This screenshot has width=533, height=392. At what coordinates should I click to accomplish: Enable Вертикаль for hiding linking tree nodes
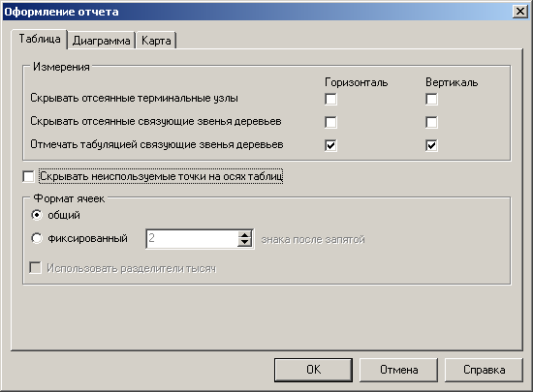click(x=431, y=123)
